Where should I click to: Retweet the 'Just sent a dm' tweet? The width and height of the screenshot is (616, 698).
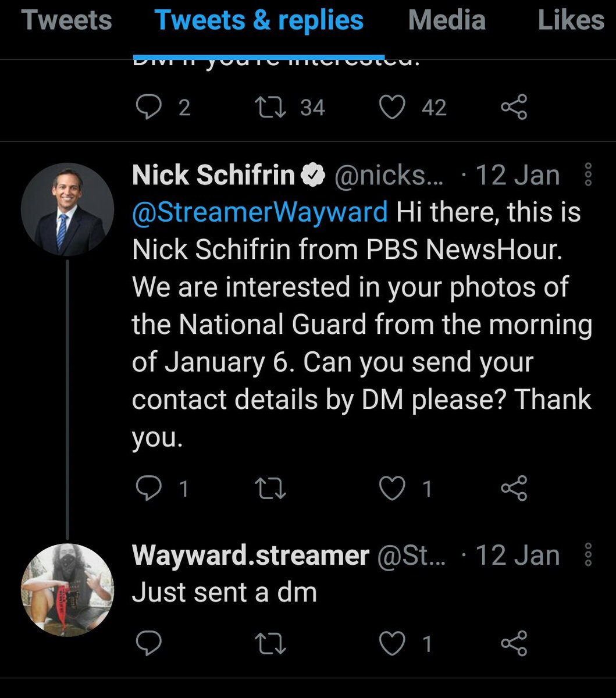click(271, 643)
